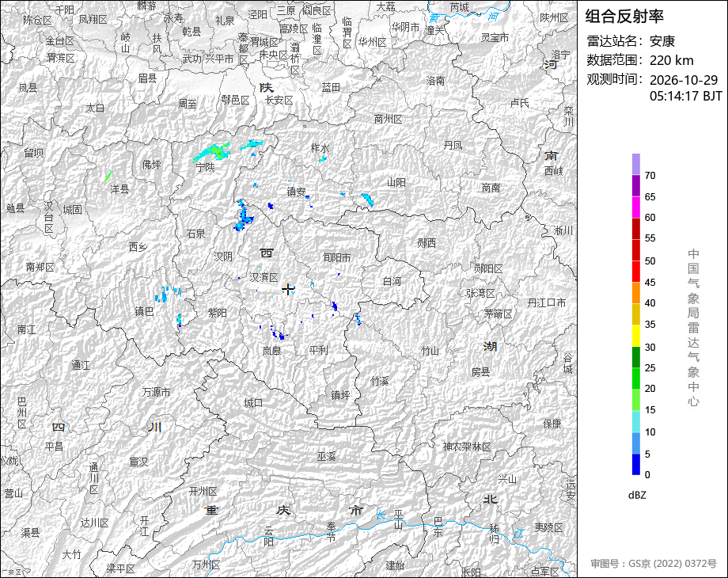Select the observation time 05:14:17 BJT
This screenshot has height=578, width=728.
click(x=686, y=96)
